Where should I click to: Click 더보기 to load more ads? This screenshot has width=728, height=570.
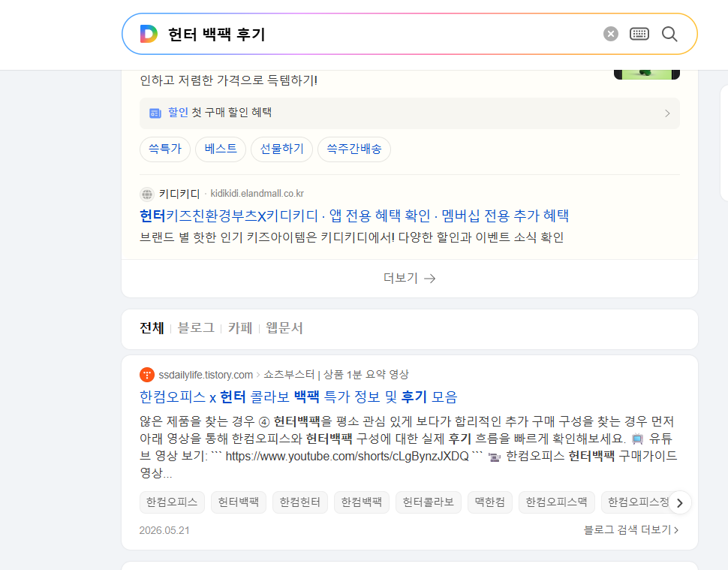(410, 279)
